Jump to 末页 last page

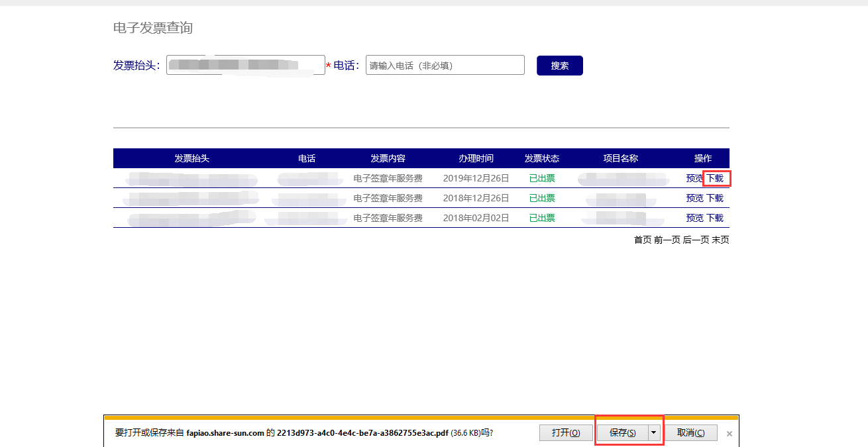tap(721, 240)
